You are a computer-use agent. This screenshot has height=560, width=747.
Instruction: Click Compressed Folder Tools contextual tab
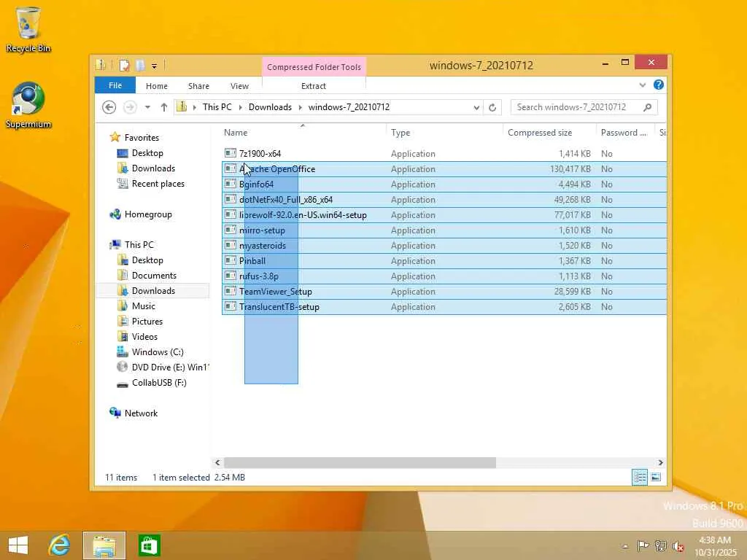point(314,67)
